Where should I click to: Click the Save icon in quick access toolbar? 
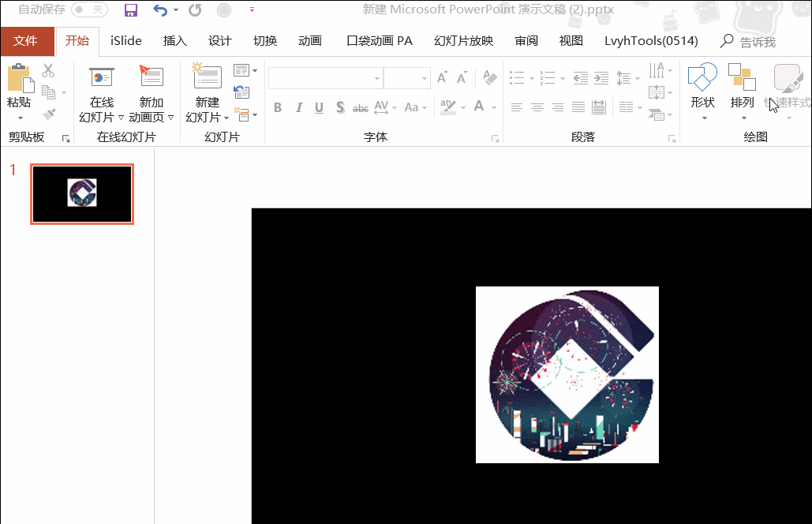pyautogui.click(x=131, y=10)
